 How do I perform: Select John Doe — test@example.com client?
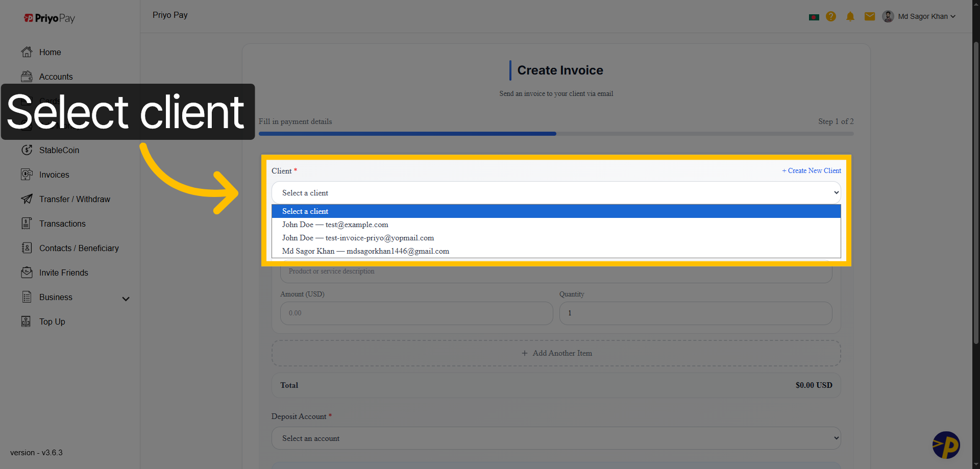[335, 225]
